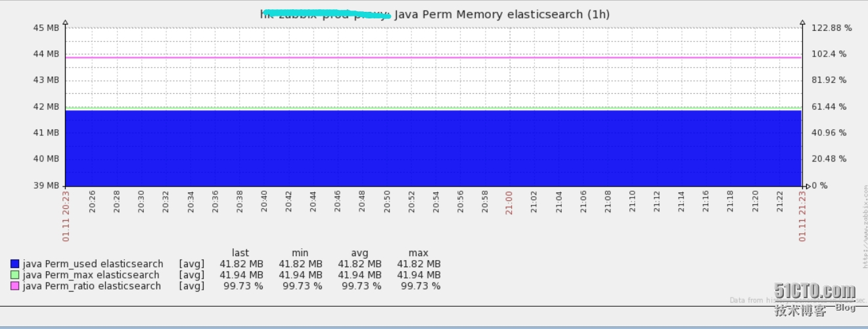Click the 41 MB left axis label
Screen dimensions: 868x329
click(45, 133)
